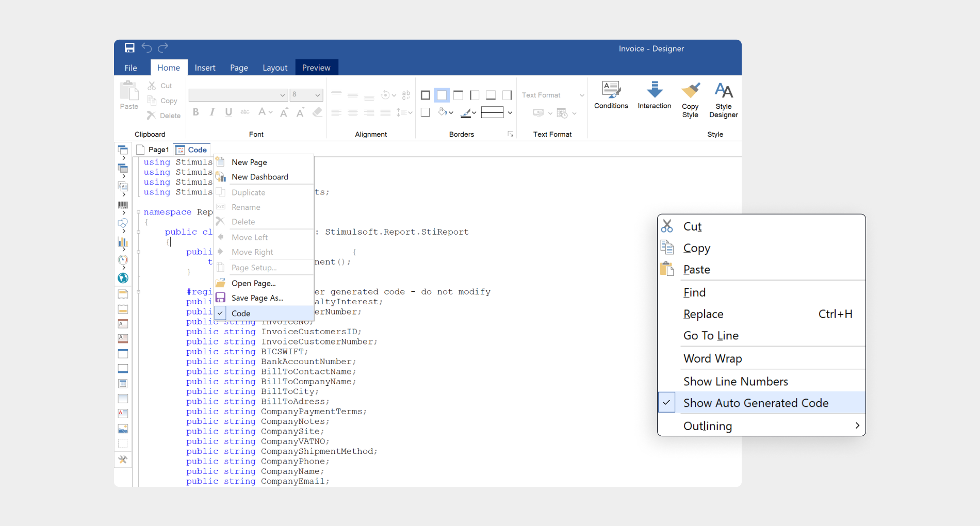Select the shapes component in the sidebar
980x526 pixels.
(123, 223)
